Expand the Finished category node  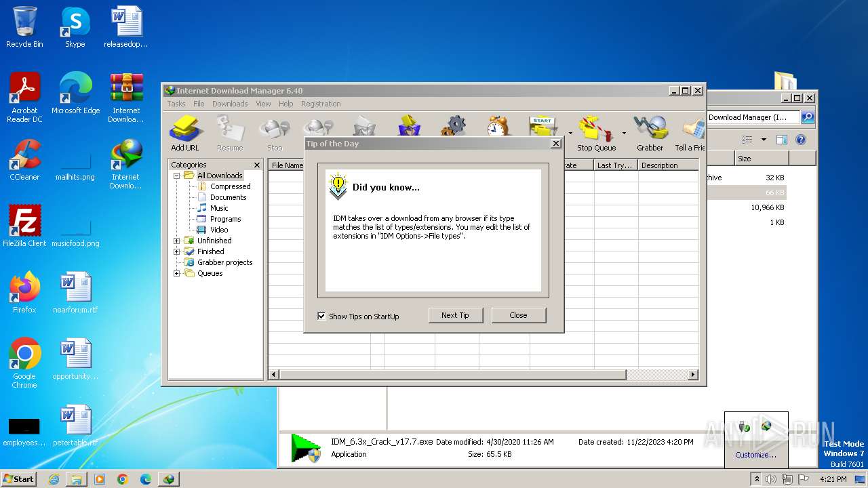click(177, 251)
